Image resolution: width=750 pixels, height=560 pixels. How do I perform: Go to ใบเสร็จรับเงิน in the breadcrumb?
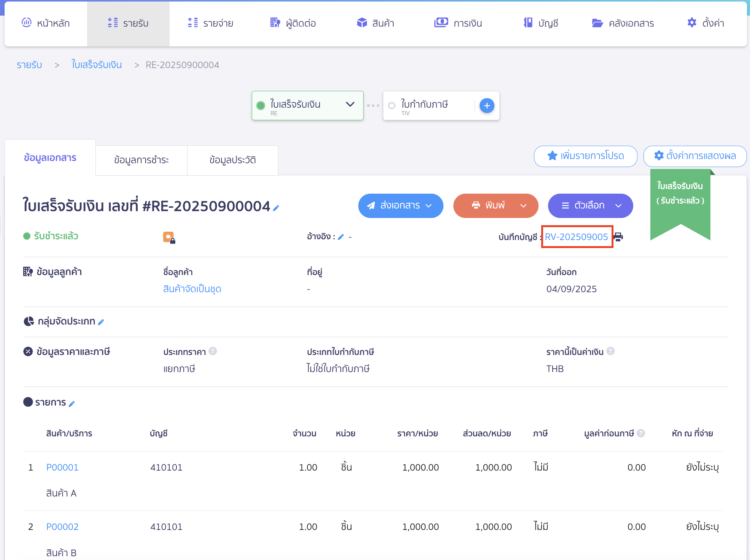[97, 65]
